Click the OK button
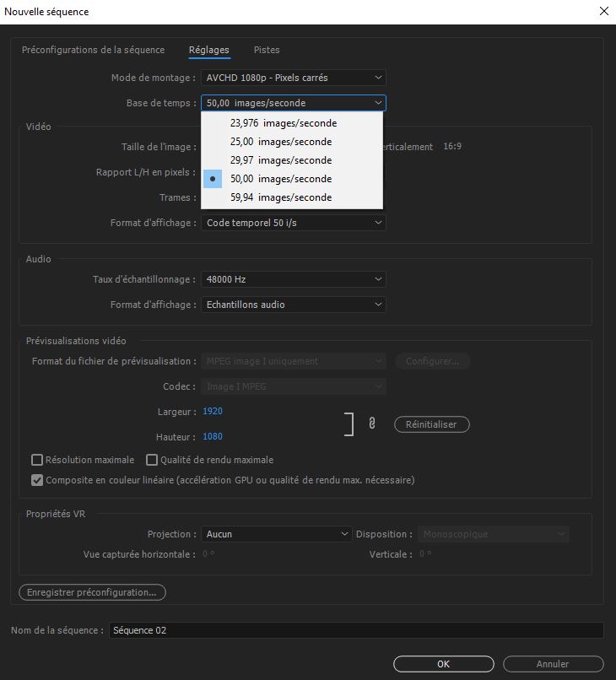 click(x=443, y=664)
